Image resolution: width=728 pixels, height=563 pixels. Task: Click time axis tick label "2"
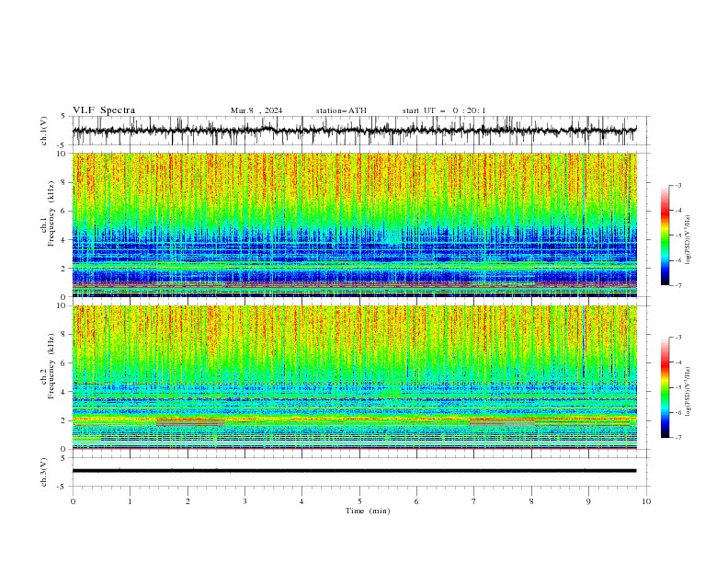188,501
